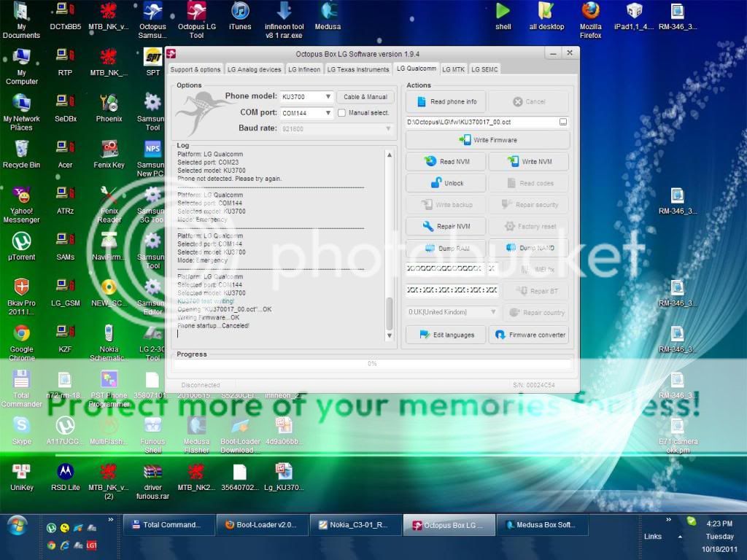747x560 pixels.
Task: Open the Nokia Schematic desktop icon
Action: (109, 343)
